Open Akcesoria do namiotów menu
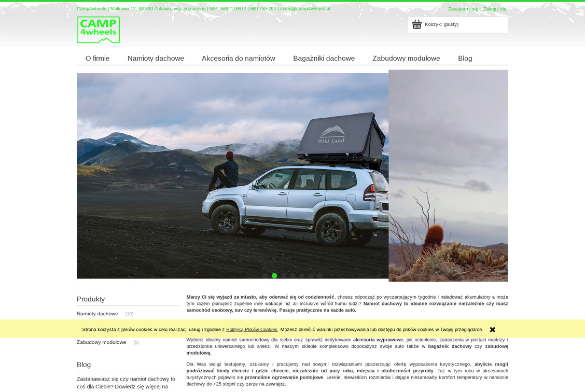Viewport: 585px width, 392px height. [x=239, y=58]
